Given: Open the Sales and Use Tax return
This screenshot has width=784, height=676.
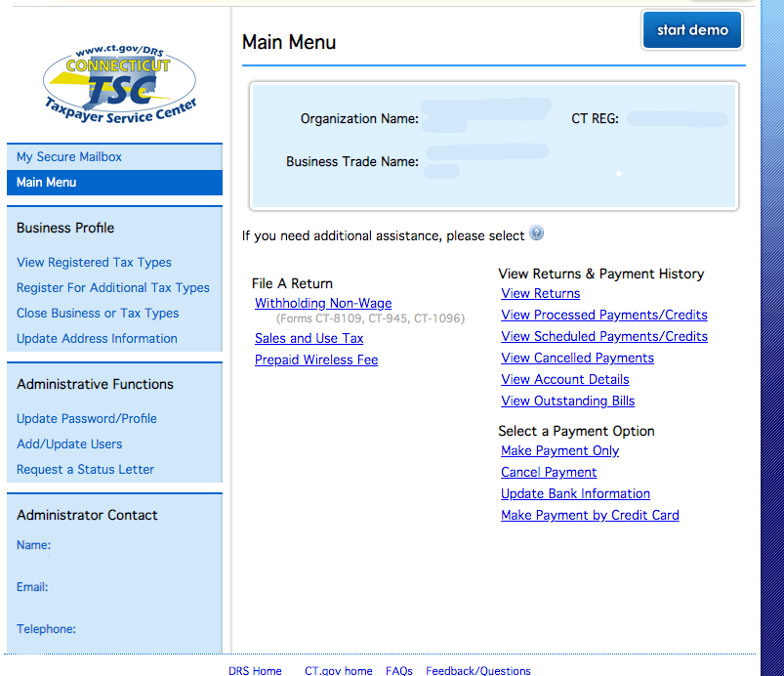Looking at the screenshot, I should tap(309, 339).
